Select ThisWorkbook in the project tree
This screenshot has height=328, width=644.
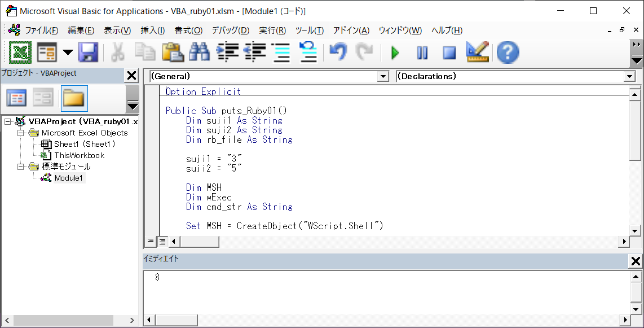(80, 155)
